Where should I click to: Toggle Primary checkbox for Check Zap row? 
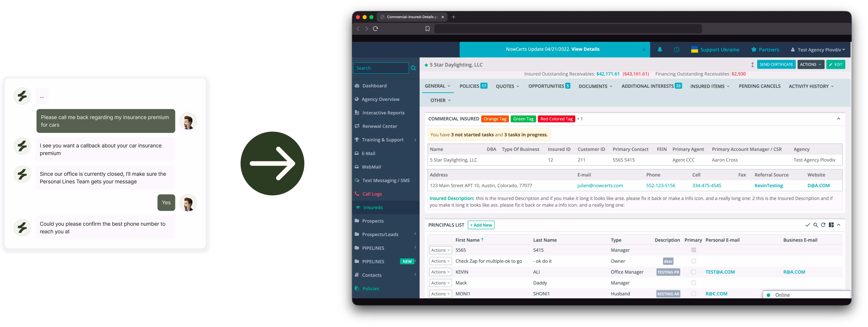693,261
